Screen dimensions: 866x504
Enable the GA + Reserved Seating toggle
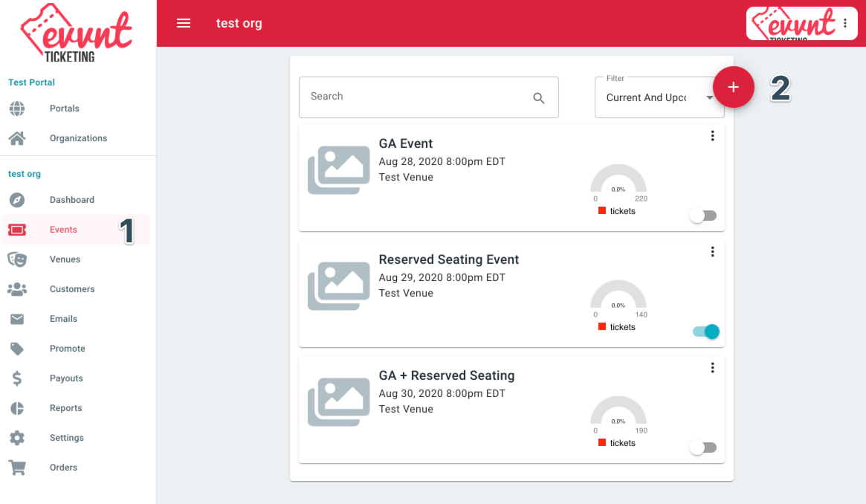704,448
